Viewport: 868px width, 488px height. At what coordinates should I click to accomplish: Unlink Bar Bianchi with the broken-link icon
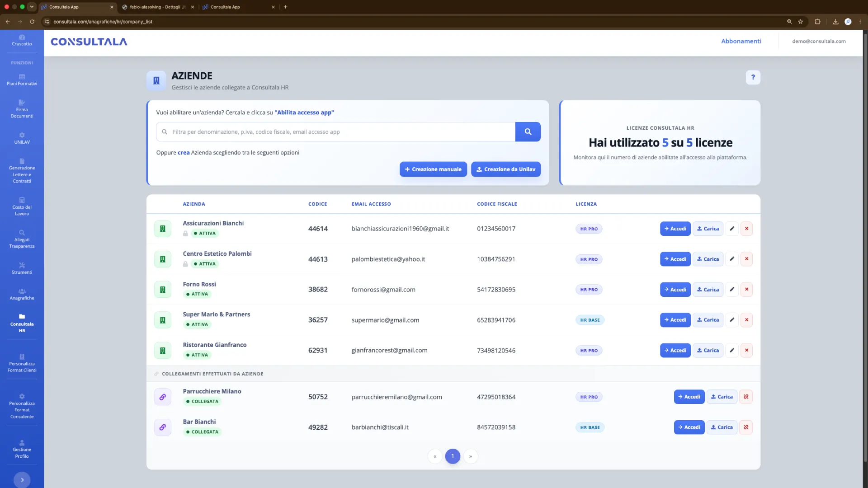pos(746,427)
